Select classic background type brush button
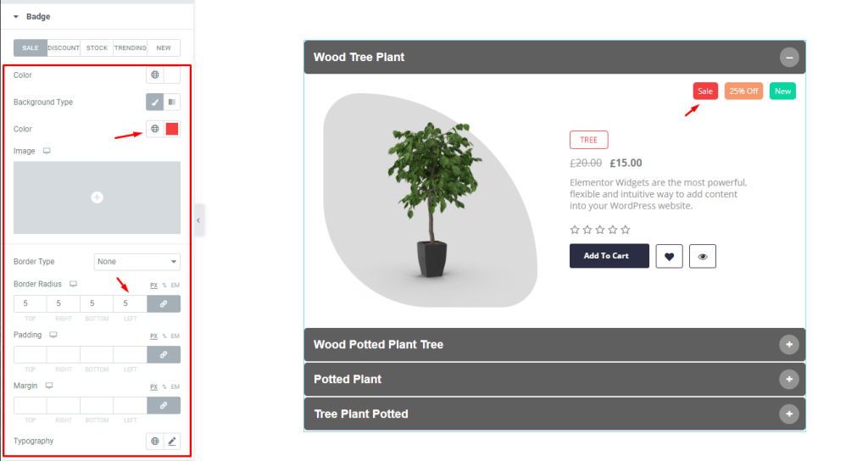Viewport: 868px width, 461px height. point(155,102)
